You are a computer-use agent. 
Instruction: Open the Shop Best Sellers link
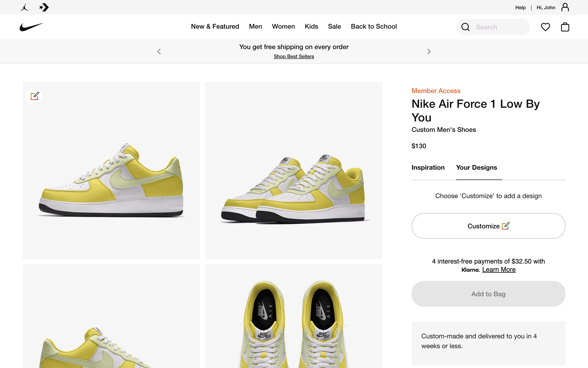click(294, 56)
